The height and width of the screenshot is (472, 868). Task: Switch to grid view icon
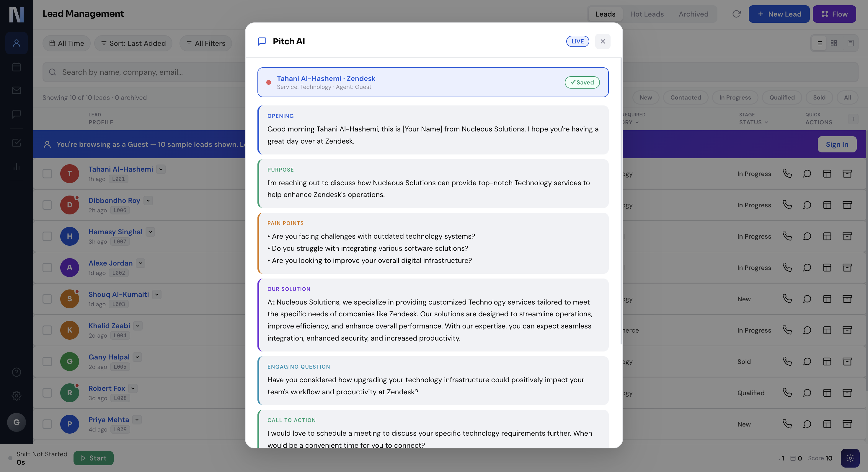[834, 43]
